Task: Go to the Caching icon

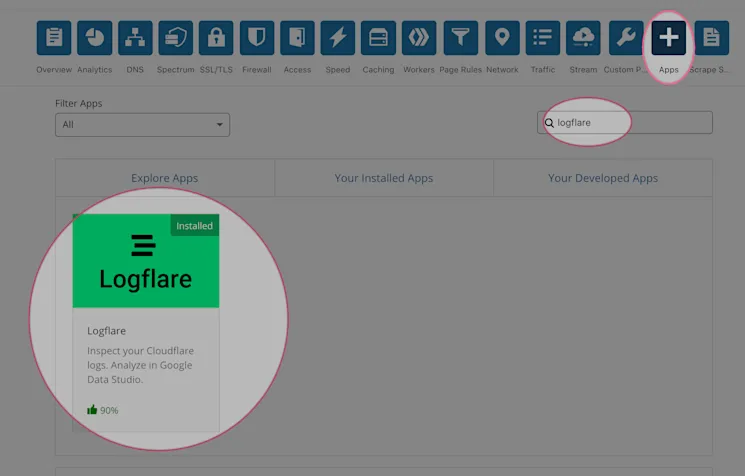Action: (x=378, y=38)
